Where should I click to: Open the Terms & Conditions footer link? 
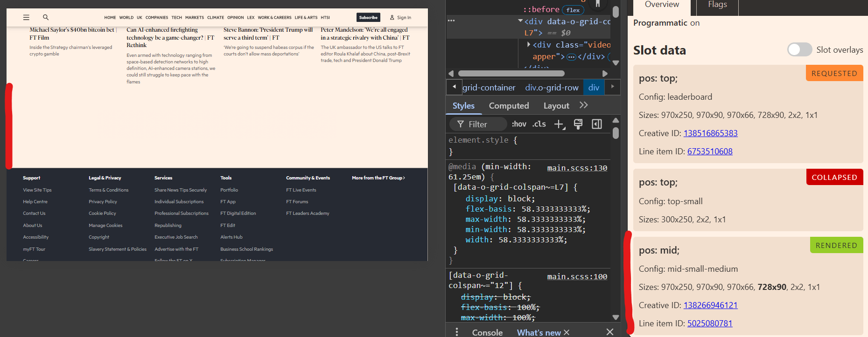(x=108, y=190)
